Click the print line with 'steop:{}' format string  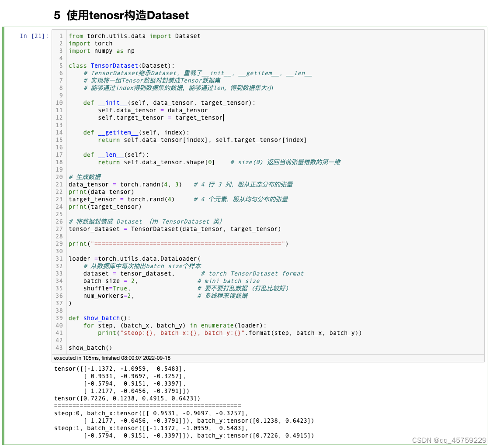click(230, 333)
